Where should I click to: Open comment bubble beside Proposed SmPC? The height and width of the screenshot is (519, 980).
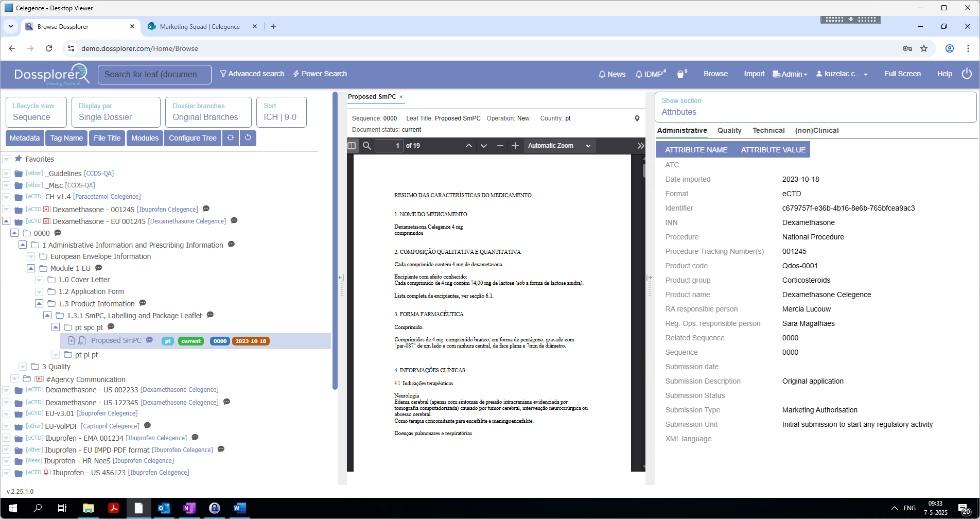pyautogui.click(x=149, y=340)
